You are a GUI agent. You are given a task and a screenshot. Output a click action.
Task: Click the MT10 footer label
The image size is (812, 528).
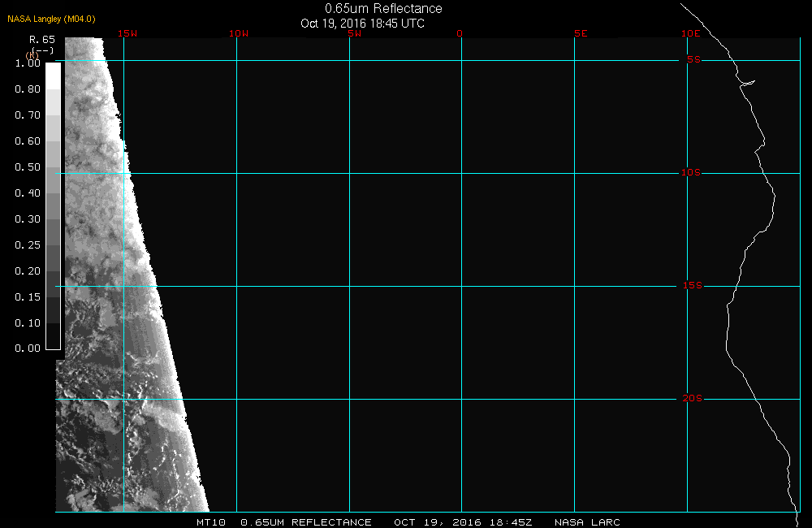pyautogui.click(x=211, y=522)
